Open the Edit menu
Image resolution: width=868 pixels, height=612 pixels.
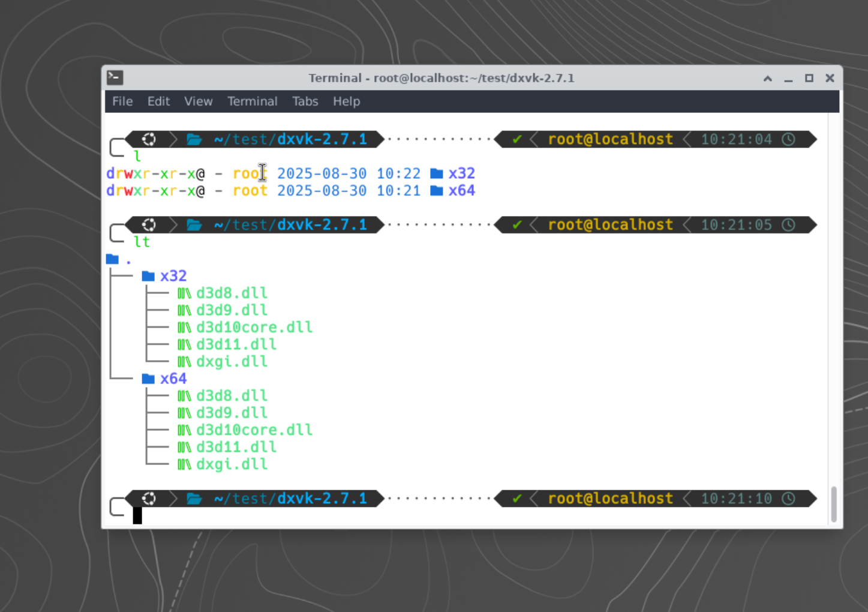coord(158,101)
